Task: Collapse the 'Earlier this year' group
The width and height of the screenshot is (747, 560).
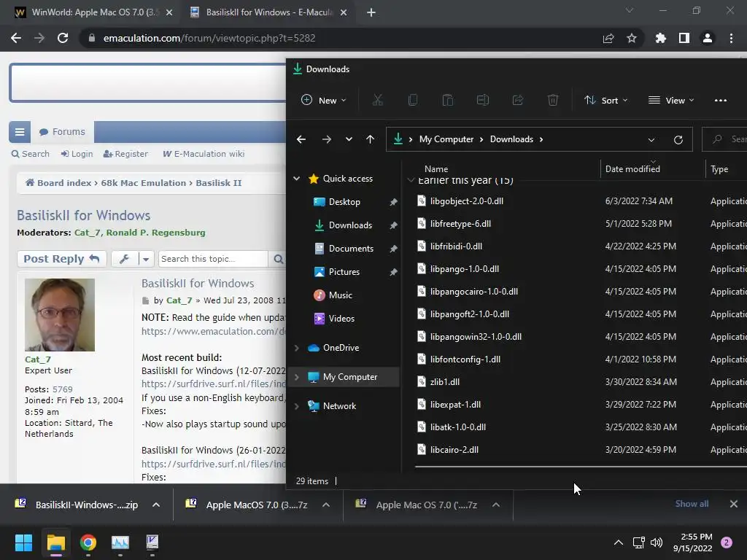Action: click(x=411, y=181)
